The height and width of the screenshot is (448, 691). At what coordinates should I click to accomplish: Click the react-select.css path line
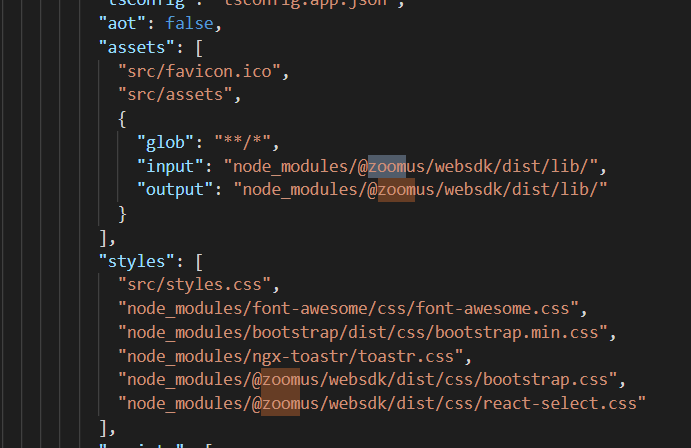click(382, 403)
